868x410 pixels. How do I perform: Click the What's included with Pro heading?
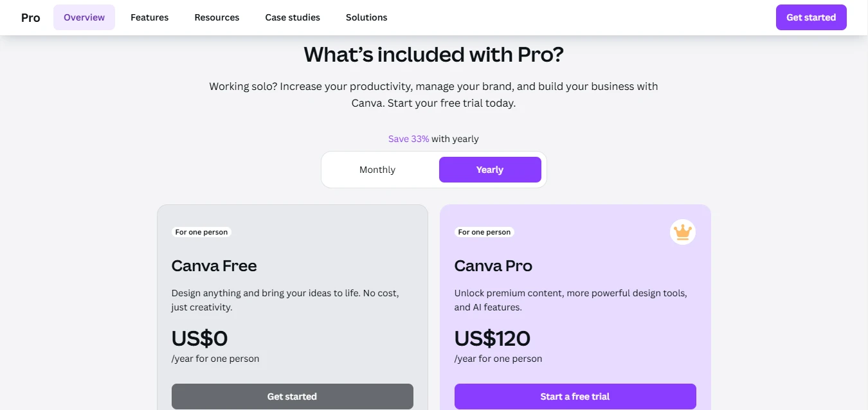click(434, 55)
